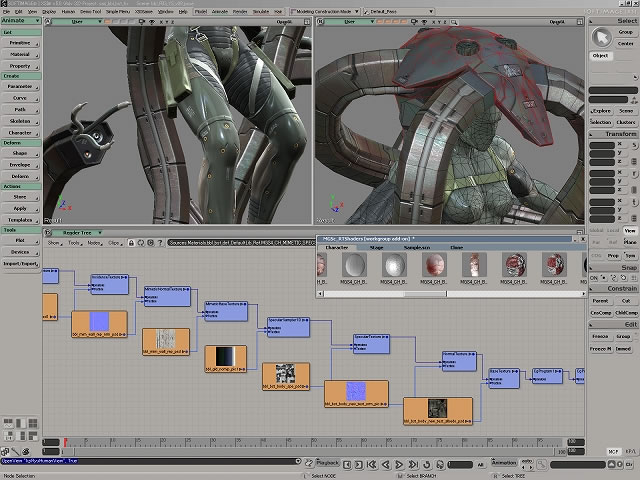640x480 pixels.
Task: Switch to the Stage tab in shader panel
Action: 376,246
